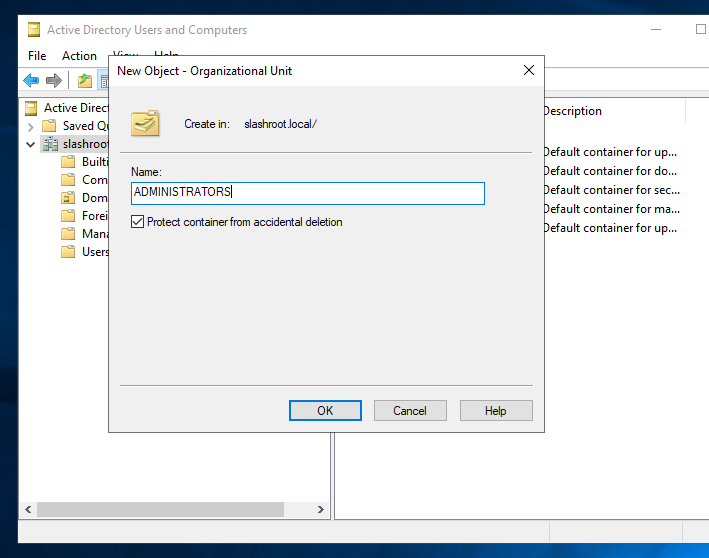The width and height of the screenshot is (709, 558).
Task: Click the blue Back arrow in toolbar
Action: (32, 81)
